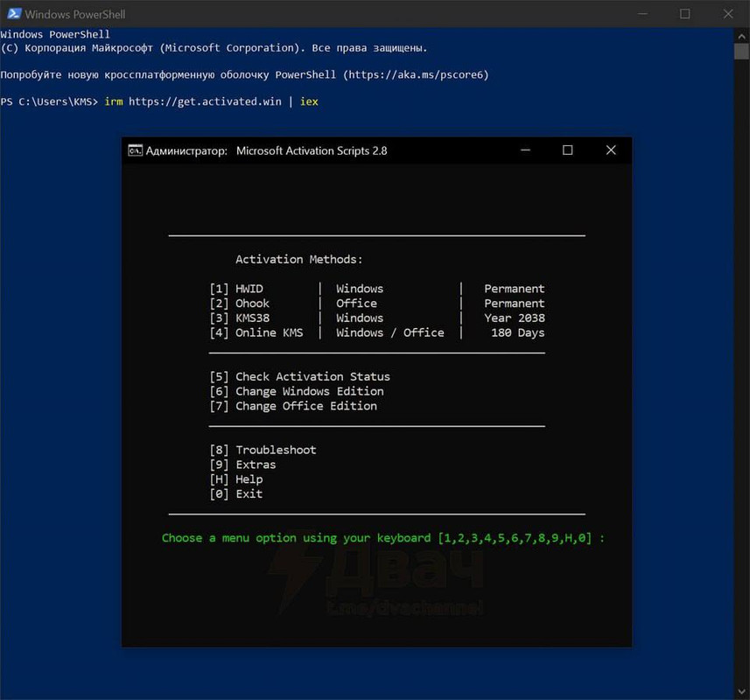Click the 'iex' command word
Screen dimensions: 750x700
309,101
